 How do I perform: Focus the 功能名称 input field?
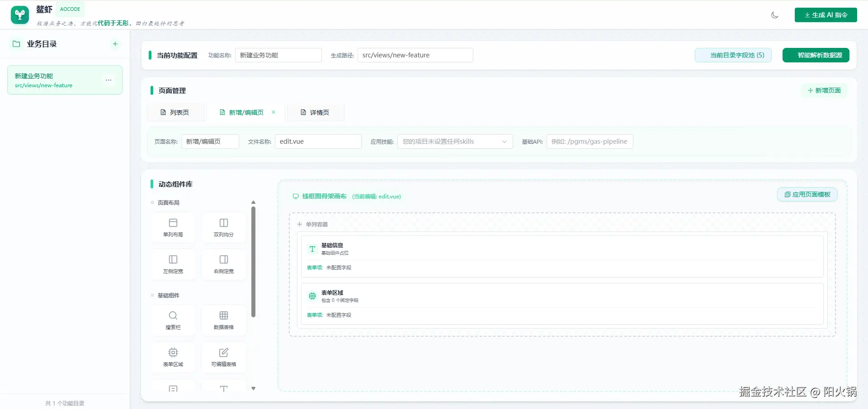[x=278, y=55]
